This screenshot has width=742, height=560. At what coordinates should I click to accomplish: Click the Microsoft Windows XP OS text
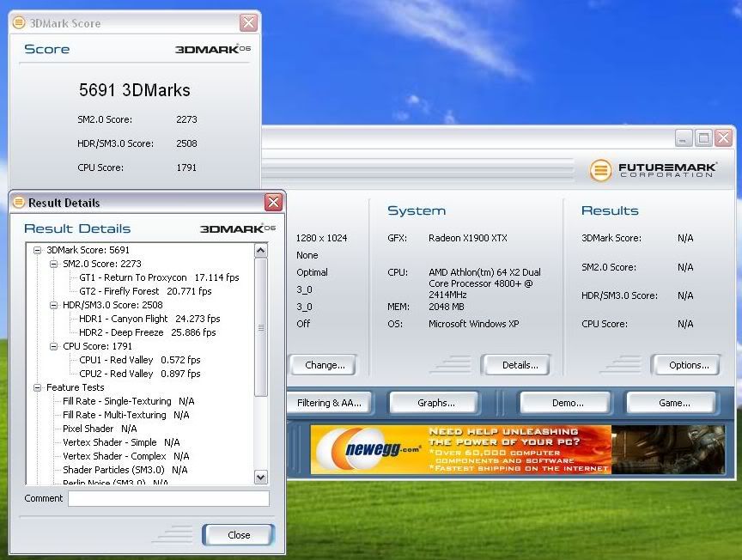pos(474,324)
